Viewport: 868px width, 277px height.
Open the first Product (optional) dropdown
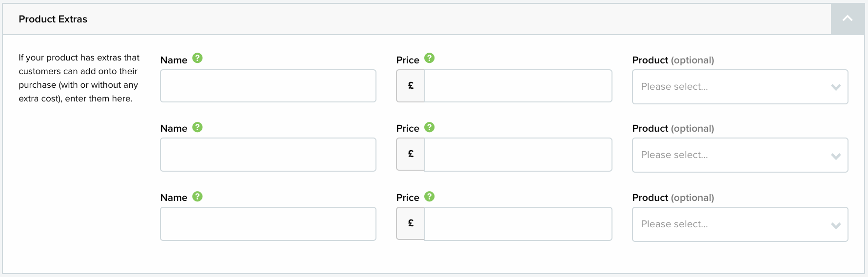740,87
